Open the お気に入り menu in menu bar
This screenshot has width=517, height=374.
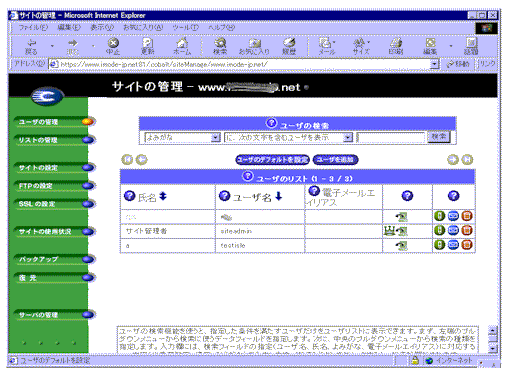(x=143, y=27)
